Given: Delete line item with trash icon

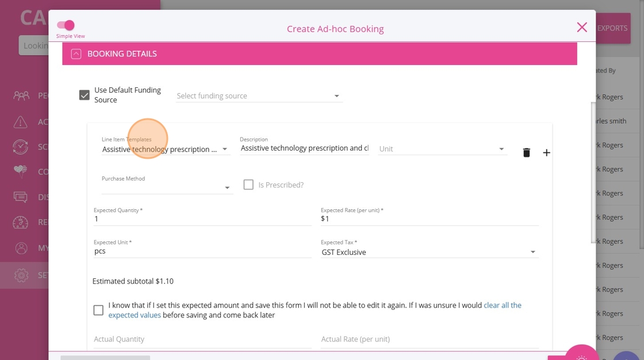Looking at the screenshot, I should point(526,152).
